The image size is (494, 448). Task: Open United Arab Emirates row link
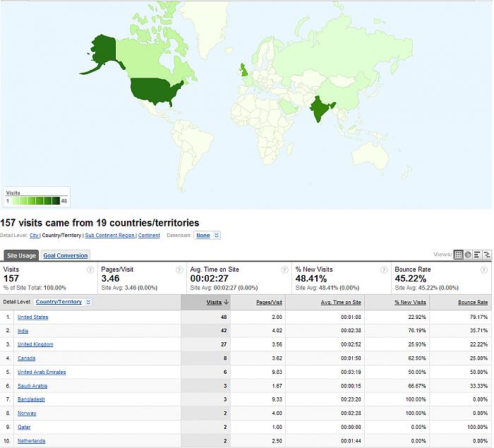(x=42, y=372)
